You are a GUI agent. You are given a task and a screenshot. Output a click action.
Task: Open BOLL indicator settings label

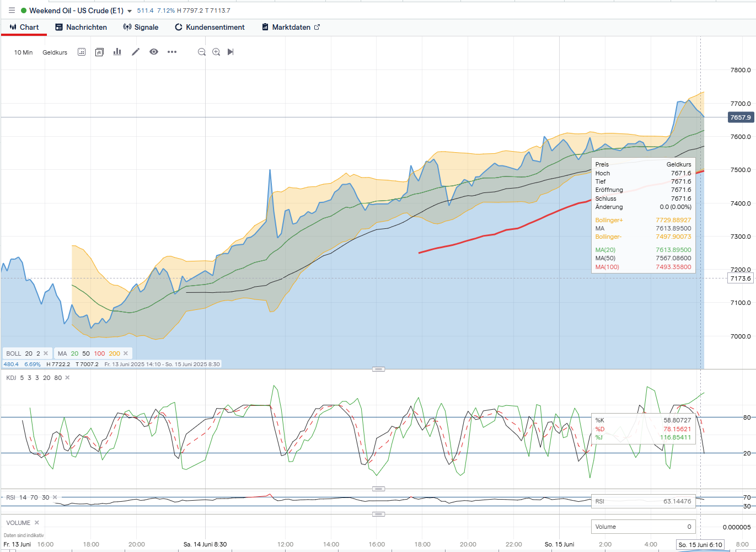(x=14, y=353)
